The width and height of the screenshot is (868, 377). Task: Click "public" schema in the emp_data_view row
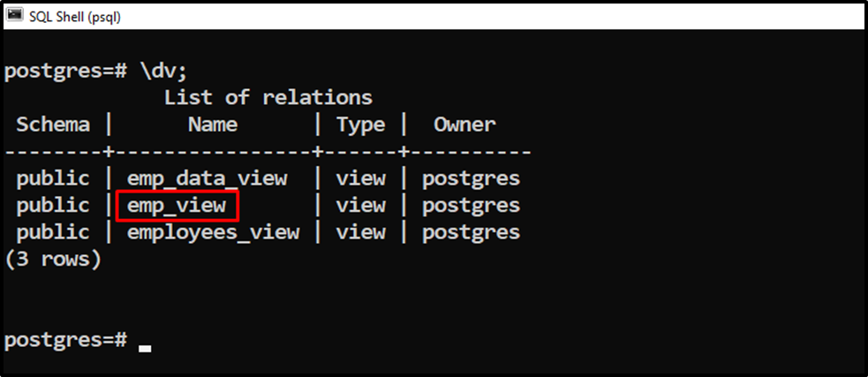53,178
